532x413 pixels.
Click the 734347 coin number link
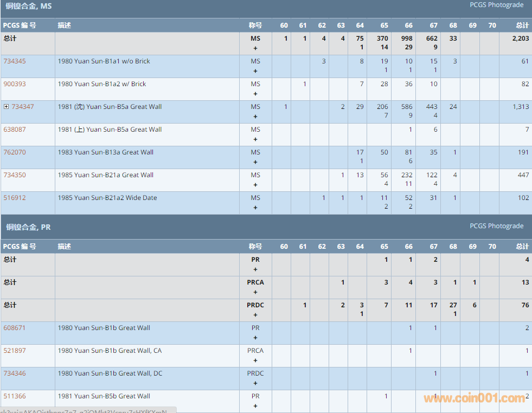click(x=23, y=107)
